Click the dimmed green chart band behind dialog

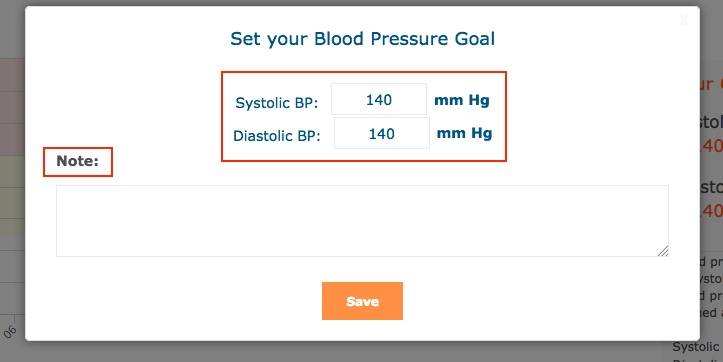click(12, 195)
